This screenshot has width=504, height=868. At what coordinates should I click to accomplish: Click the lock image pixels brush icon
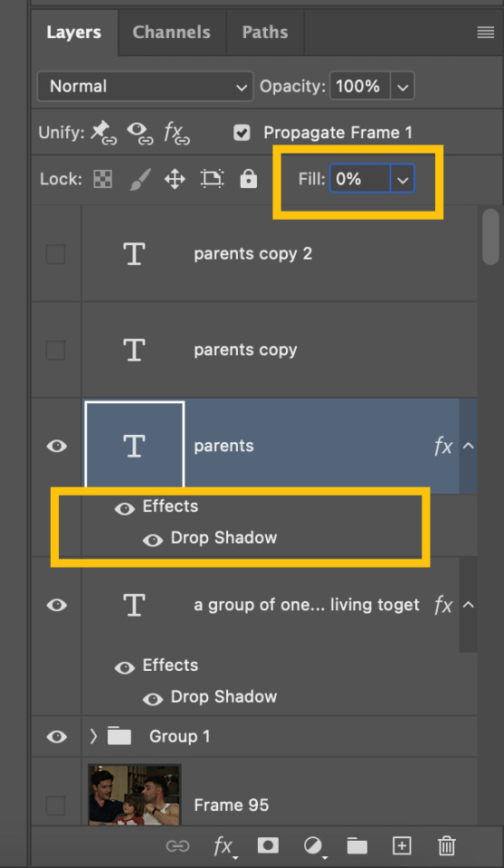139,179
